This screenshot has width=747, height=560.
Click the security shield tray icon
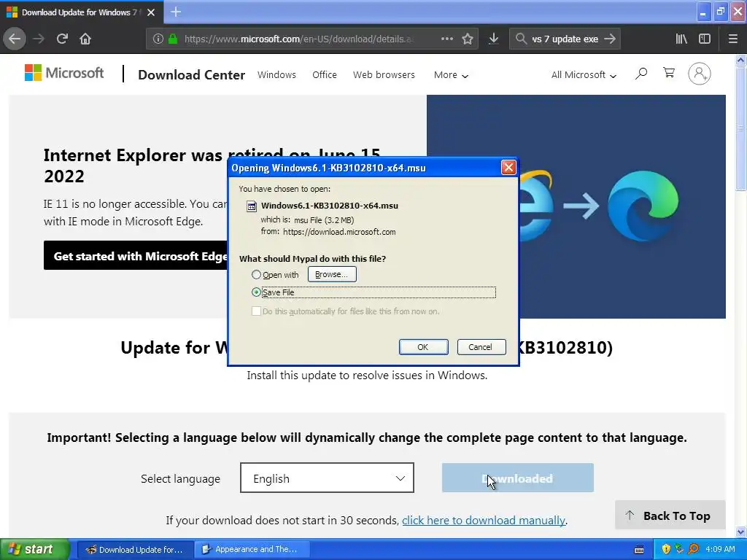tap(666, 549)
